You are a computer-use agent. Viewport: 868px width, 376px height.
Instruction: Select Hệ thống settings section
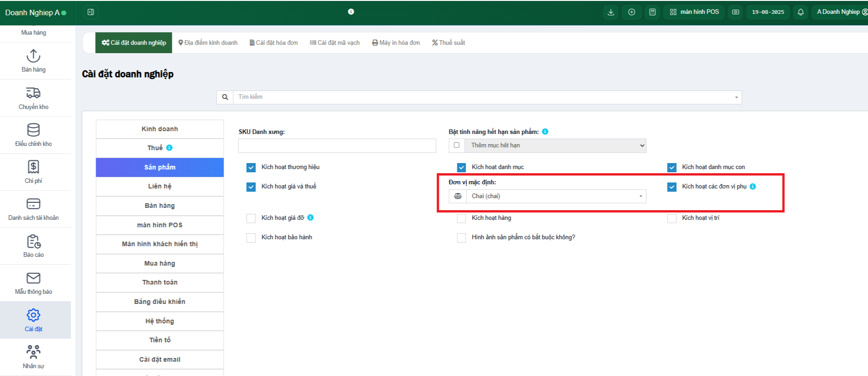160,321
